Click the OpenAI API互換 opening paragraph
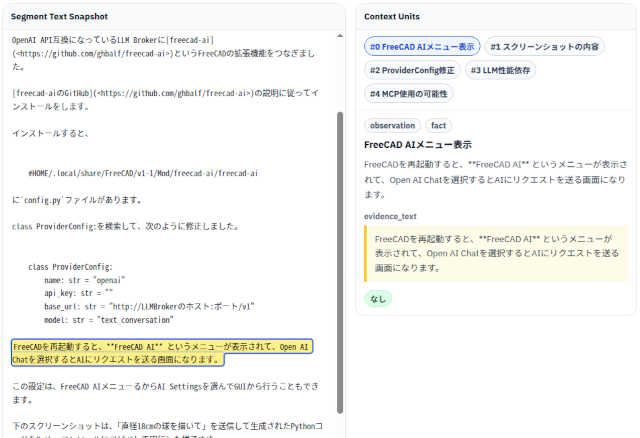The height and width of the screenshot is (438, 640). (x=163, y=53)
